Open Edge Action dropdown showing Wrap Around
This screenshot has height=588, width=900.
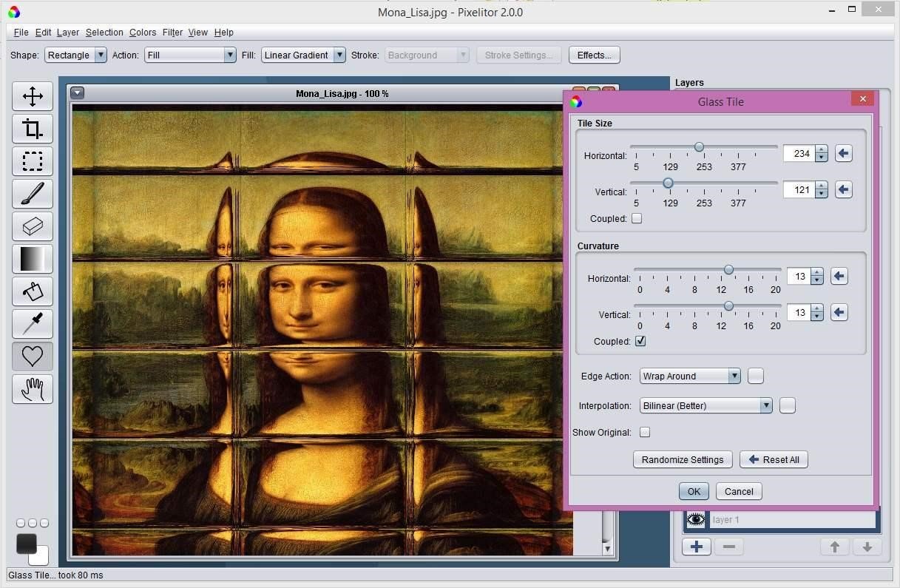click(690, 376)
